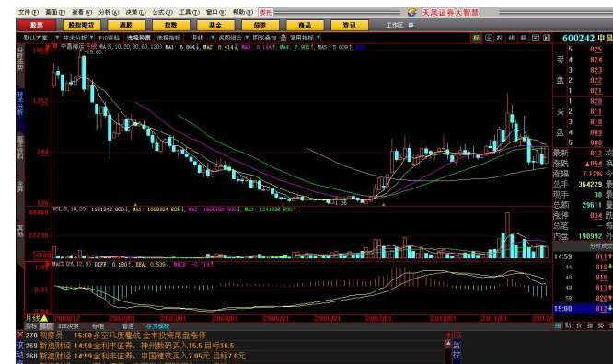Open the F10资料 button
This screenshot has width=613, height=364.
(x=109, y=38)
